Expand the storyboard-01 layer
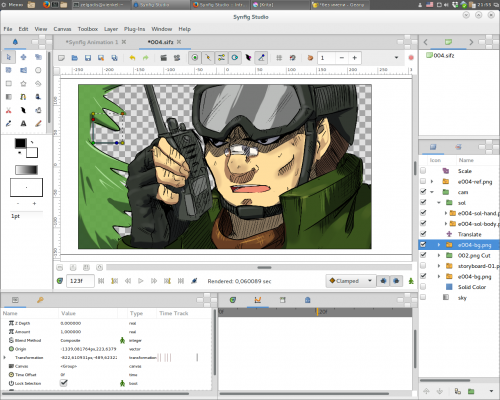Viewport: 500px width, 400px height. 439,266
